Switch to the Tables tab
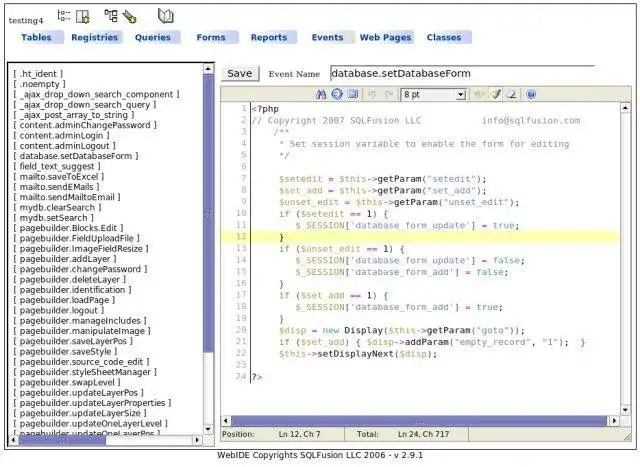 36,37
